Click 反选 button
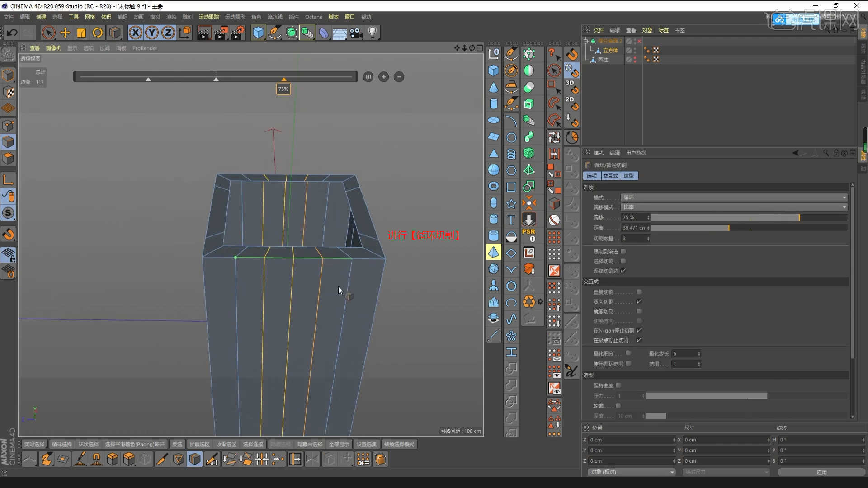This screenshot has width=868, height=488. point(177,444)
